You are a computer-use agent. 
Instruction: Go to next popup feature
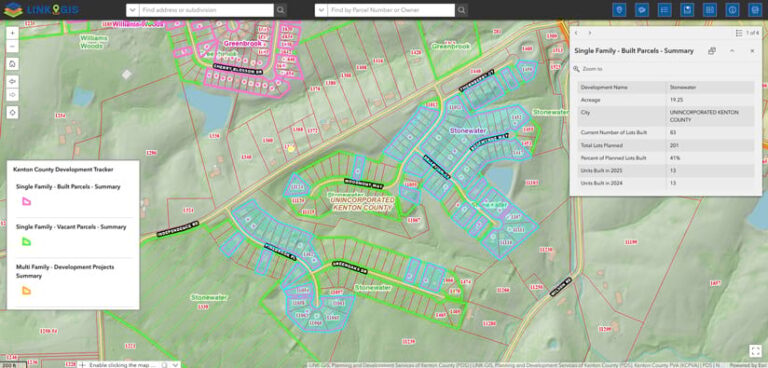[x=590, y=33]
